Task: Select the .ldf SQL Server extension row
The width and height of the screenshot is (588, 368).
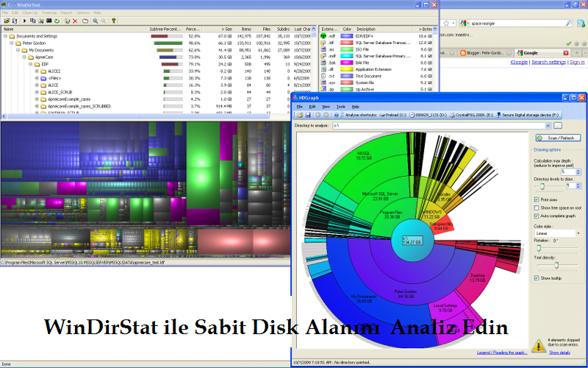Action: 377,43
